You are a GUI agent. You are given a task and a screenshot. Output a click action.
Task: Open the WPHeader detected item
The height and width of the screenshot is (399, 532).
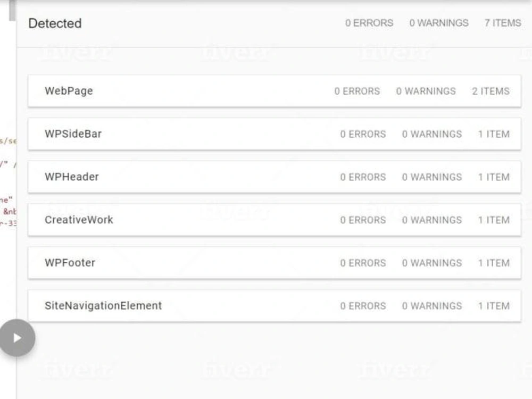tap(274, 177)
